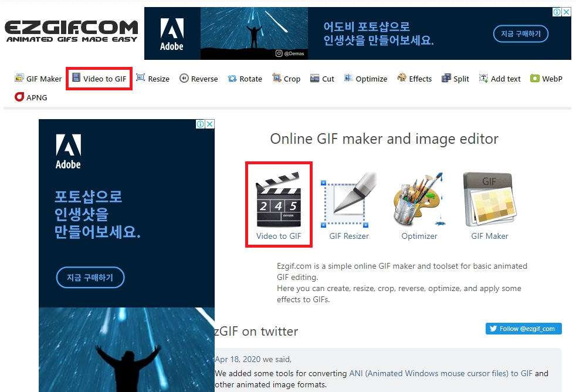Viewport: 576px width, 392px height.
Task: Follow the Video to GIF link under clapperboard
Action: tap(279, 236)
